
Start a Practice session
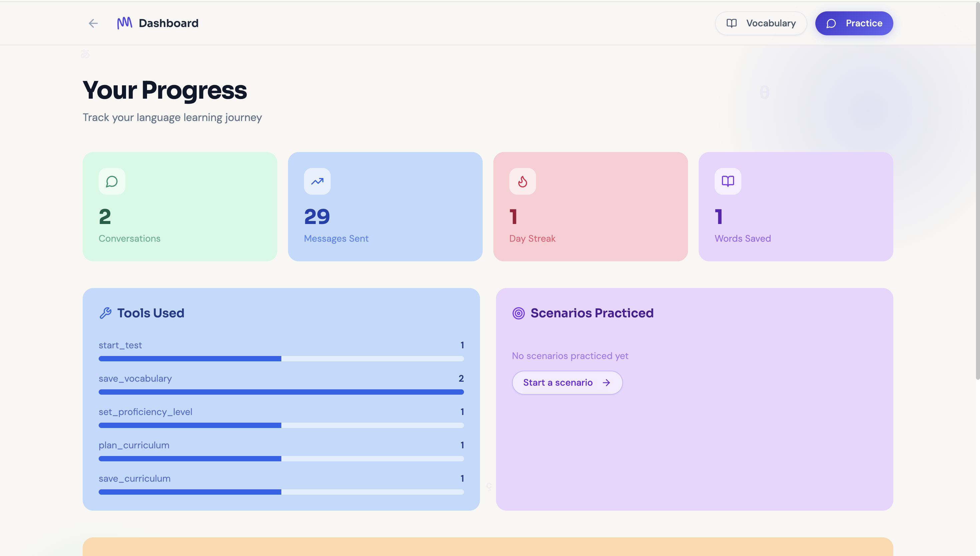point(854,23)
